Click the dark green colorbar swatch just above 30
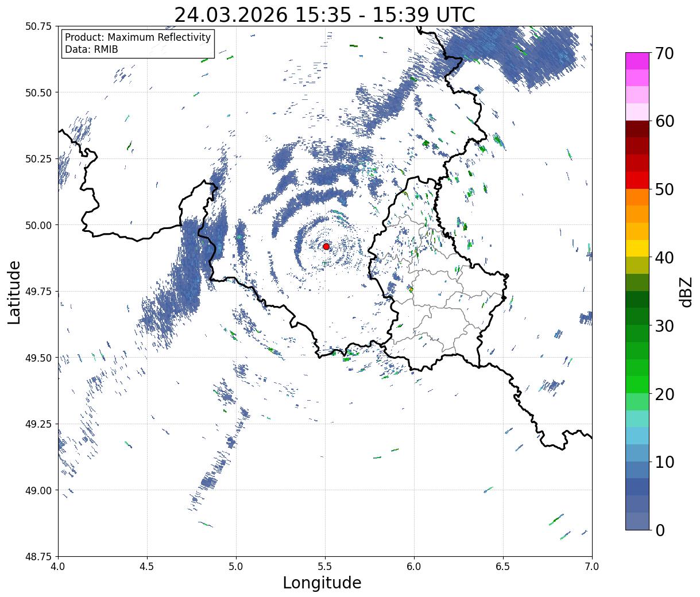The width and height of the screenshot is (700, 597). [x=637, y=316]
